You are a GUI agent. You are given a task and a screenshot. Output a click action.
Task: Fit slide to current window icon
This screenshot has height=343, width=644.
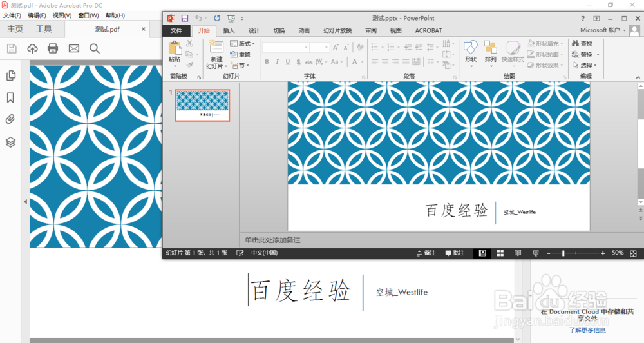pos(633,253)
